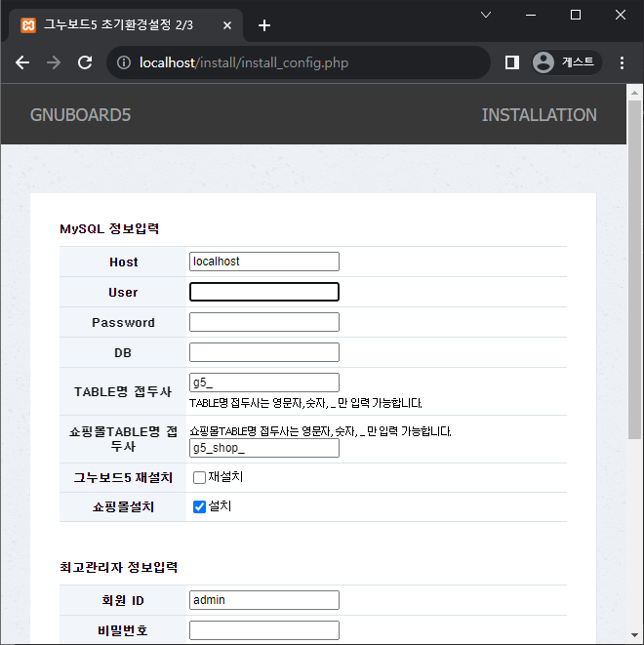Reload the install config page
Image resolution: width=644 pixels, height=645 pixels.
point(85,62)
